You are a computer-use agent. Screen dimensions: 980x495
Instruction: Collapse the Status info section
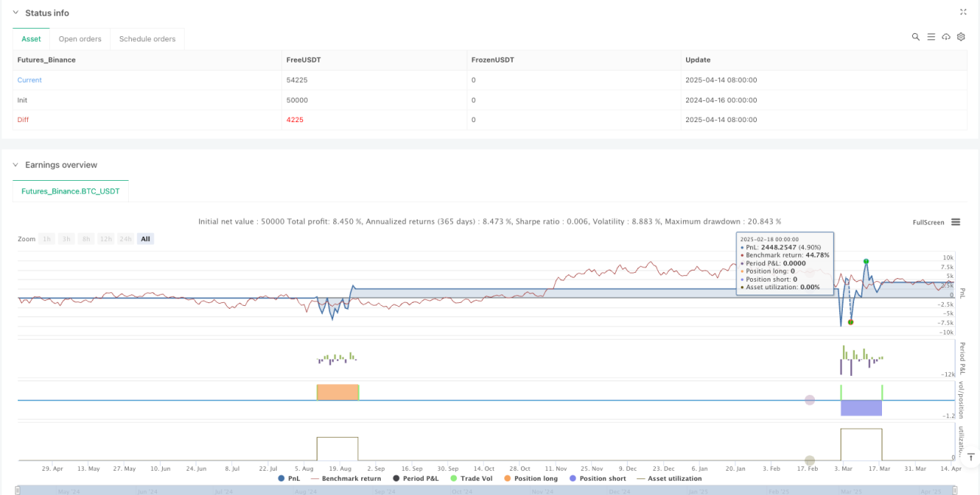pyautogui.click(x=16, y=13)
